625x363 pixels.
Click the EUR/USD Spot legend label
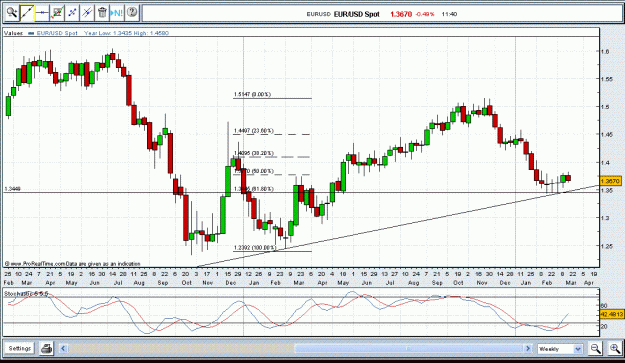tap(57, 33)
